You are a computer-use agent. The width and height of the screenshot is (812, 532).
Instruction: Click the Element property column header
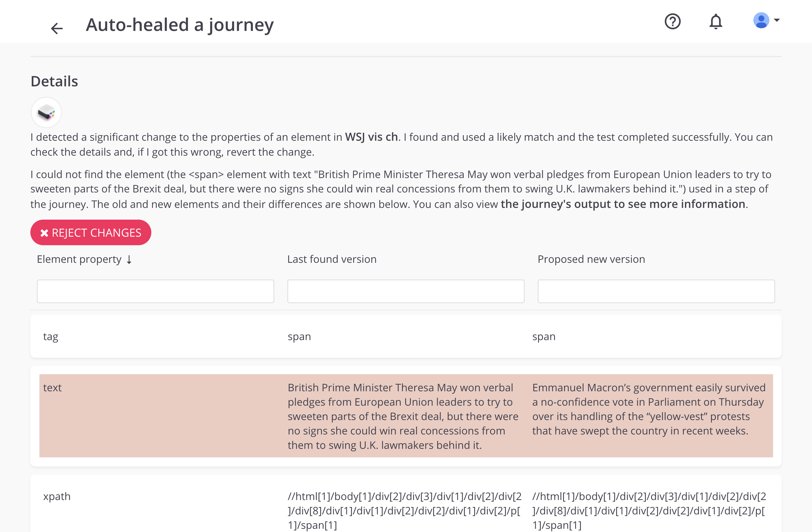pyautogui.click(x=79, y=259)
